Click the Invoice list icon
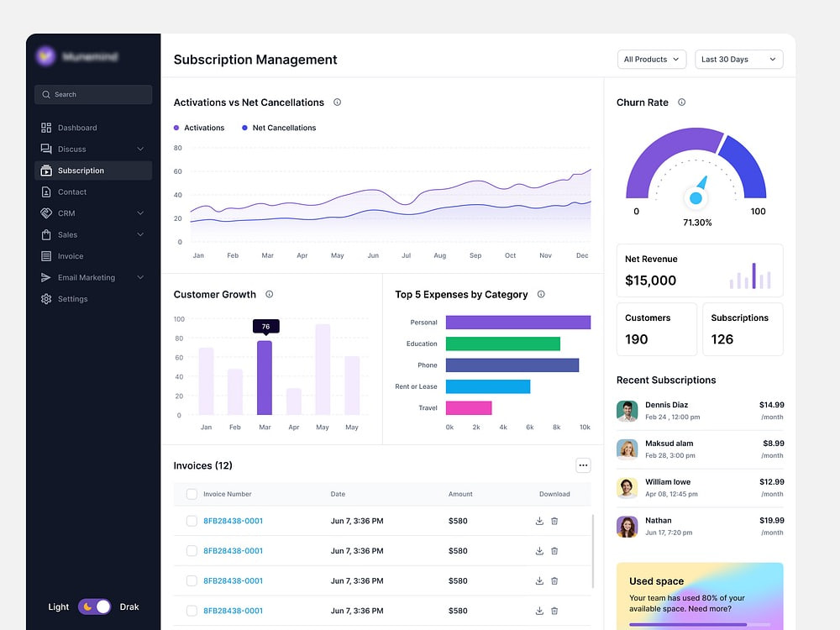The image size is (840, 630). point(46,256)
